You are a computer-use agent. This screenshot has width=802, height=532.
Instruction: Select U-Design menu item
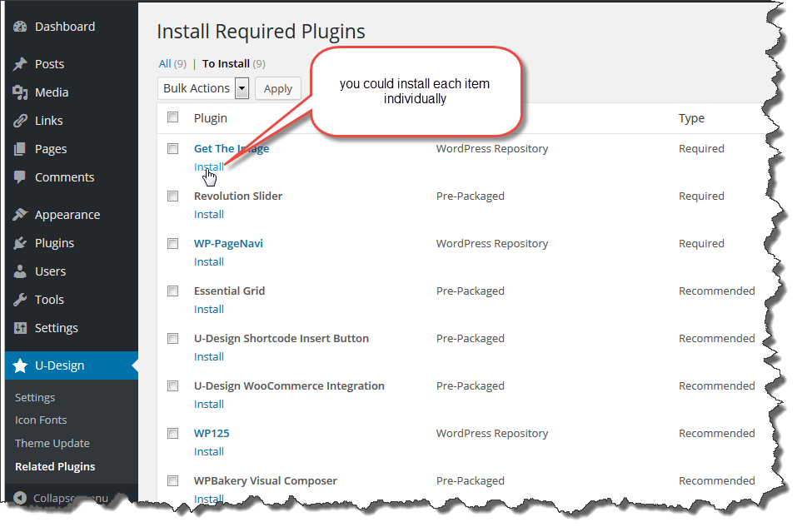tap(71, 365)
